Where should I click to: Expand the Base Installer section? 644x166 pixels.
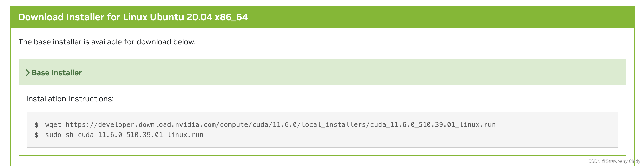(57, 73)
